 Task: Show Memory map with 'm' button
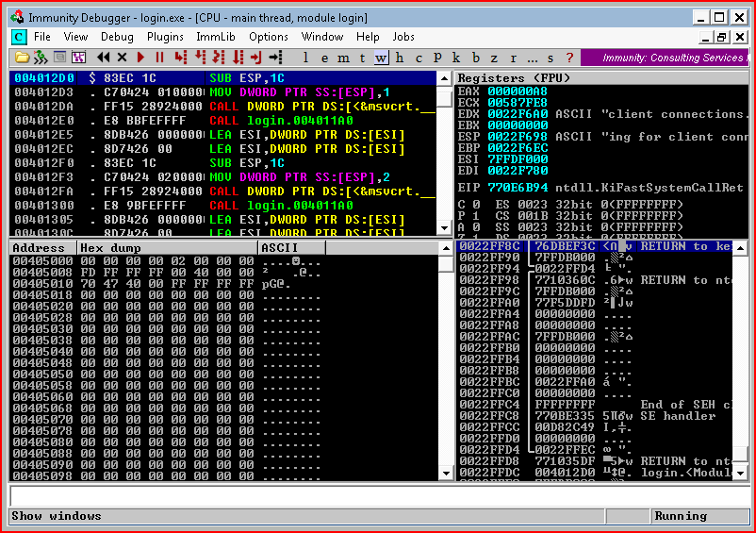coord(343,58)
